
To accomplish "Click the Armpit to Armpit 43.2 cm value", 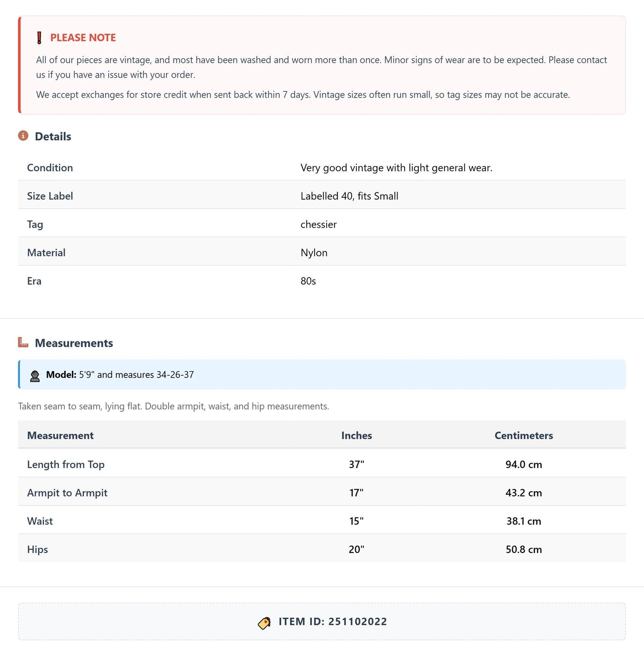I will [524, 493].
